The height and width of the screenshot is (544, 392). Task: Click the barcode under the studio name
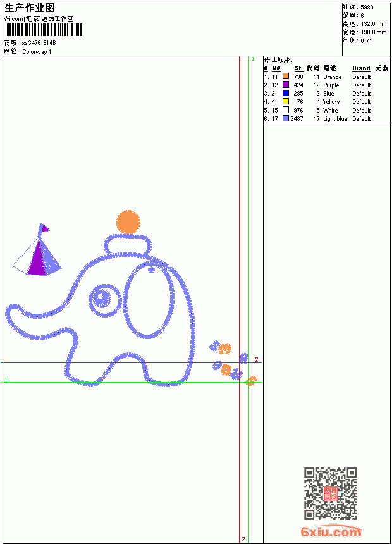[x=44, y=30]
